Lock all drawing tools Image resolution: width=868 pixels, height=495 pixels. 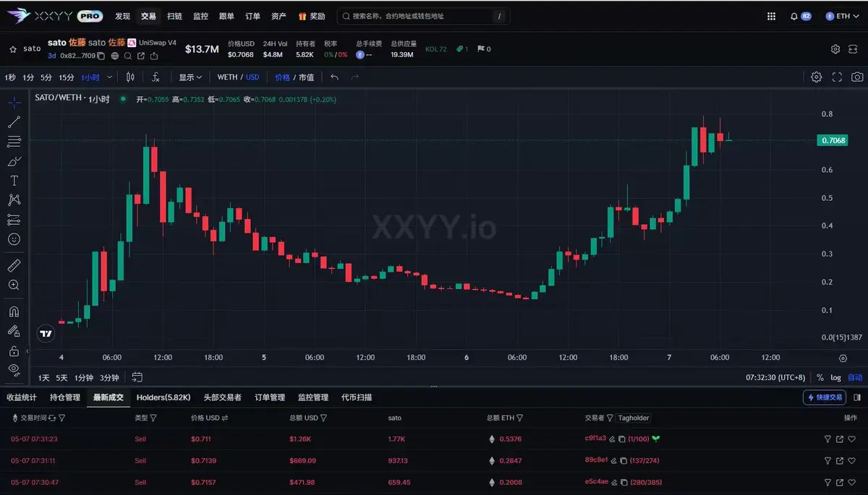coord(14,350)
